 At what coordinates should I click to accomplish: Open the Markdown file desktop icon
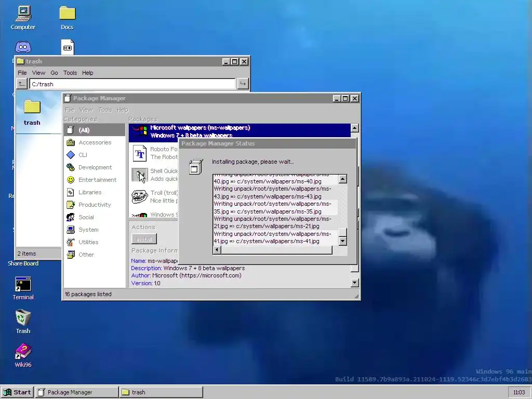[67, 47]
